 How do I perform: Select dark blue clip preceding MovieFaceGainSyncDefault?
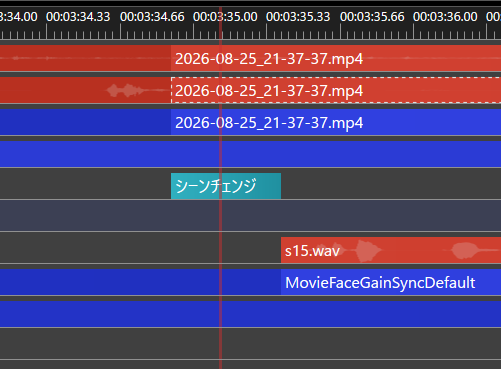coord(140,282)
